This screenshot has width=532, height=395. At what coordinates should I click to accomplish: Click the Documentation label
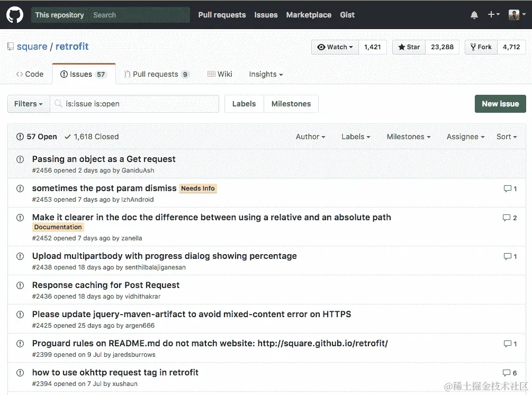tap(58, 227)
